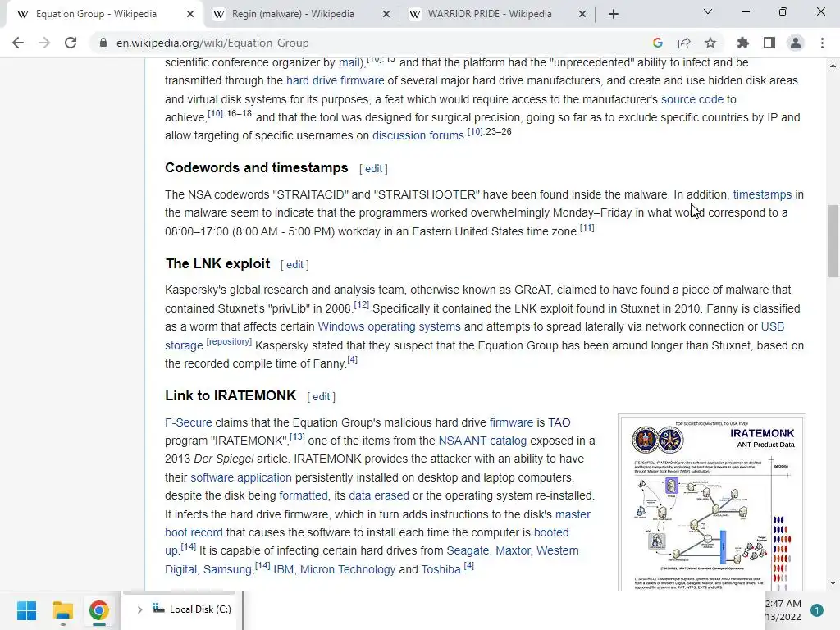Open the NSA ANT catalog link

coord(482,441)
